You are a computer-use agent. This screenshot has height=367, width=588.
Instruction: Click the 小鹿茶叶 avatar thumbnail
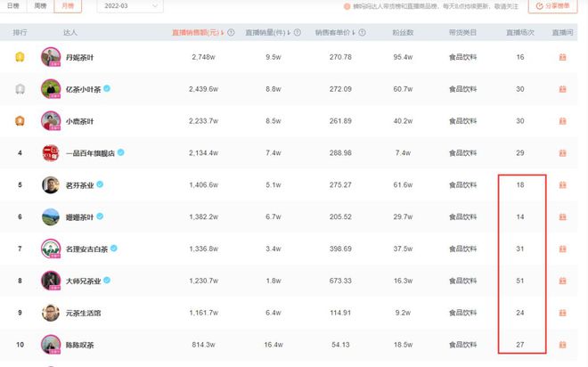tap(51, 121)
